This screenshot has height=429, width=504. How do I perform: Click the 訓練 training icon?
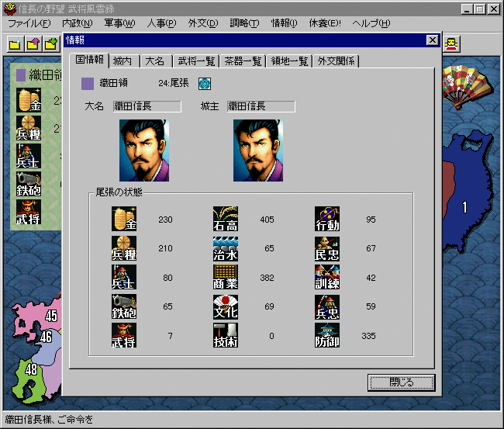(x=327, y=277)
